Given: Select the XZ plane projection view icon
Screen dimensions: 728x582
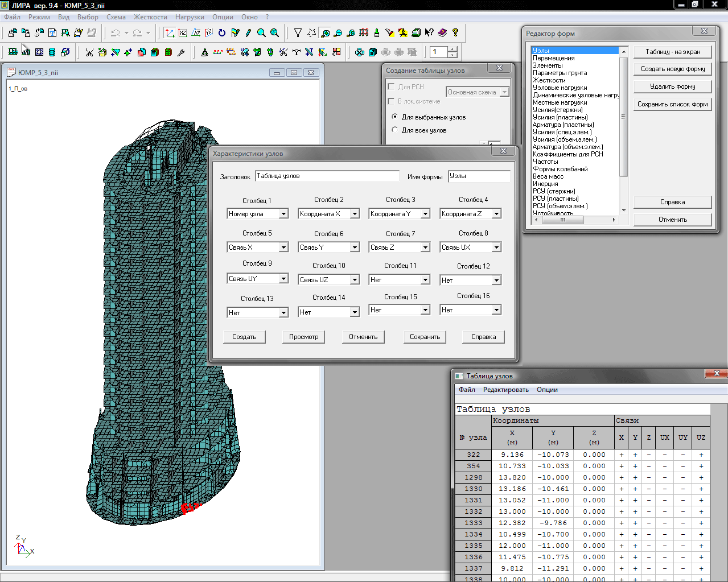Looking at the screenshot, I should (183, 33).
